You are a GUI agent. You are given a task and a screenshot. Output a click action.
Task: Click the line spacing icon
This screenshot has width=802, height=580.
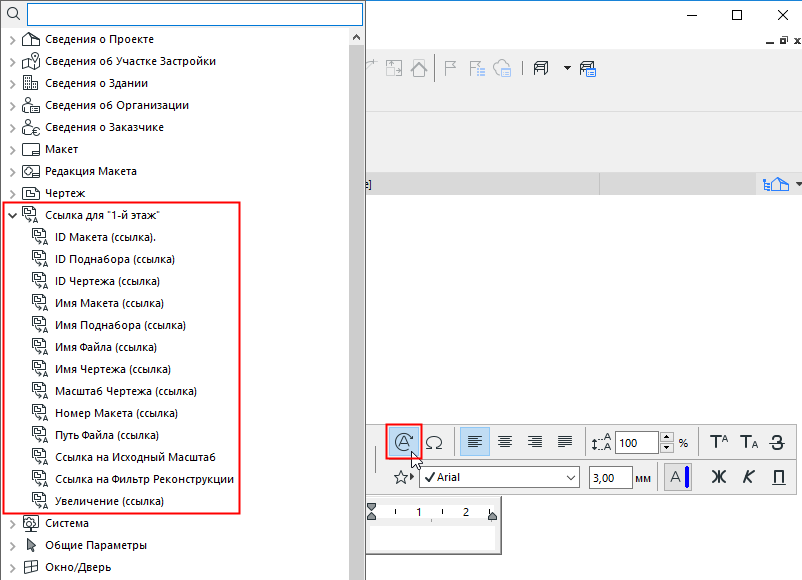(601, 442)
